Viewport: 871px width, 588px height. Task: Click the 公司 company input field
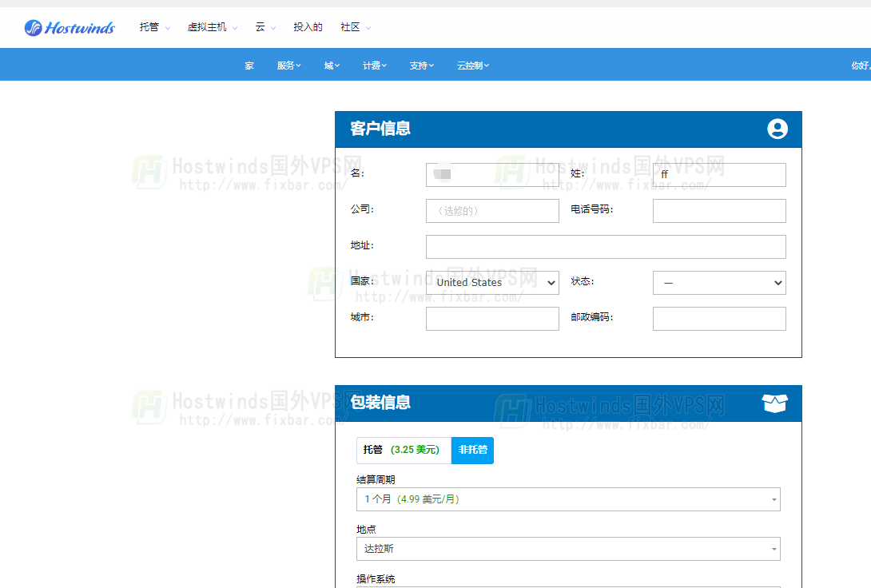[492, 211]
